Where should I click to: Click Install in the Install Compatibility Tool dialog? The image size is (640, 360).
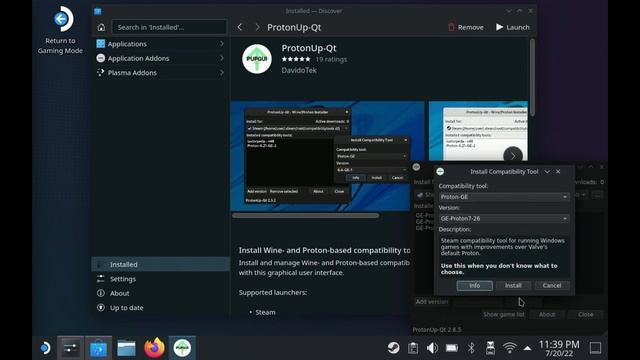tap(513, 285)
